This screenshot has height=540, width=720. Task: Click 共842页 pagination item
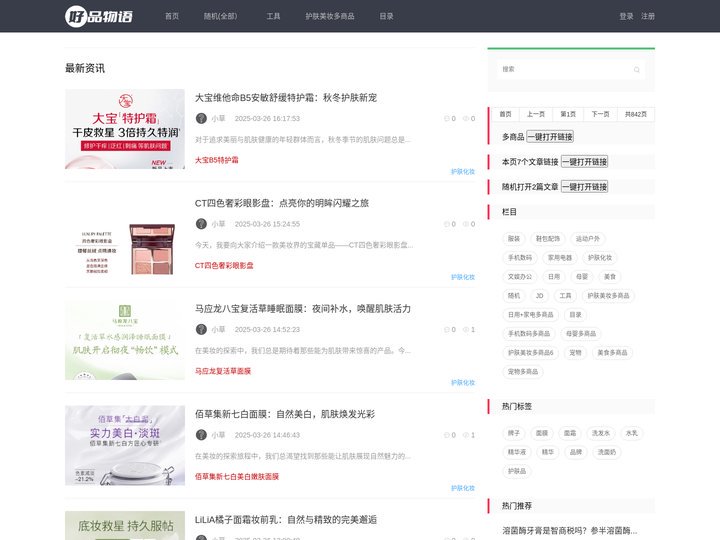tap(636, 114)
